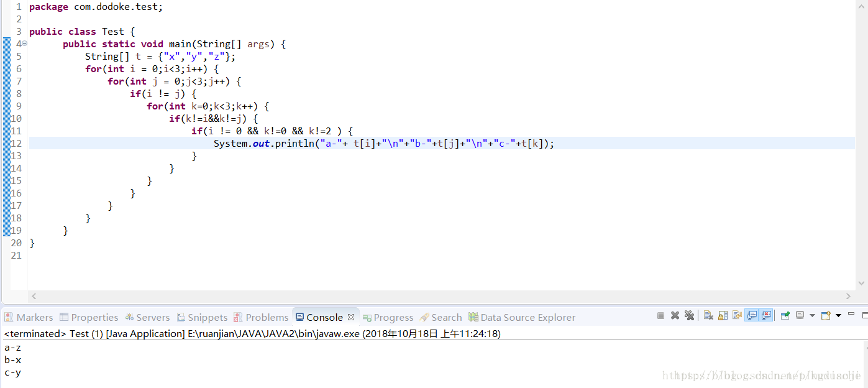Click the "if(i != 0 && k!=0 && k!=2 )" line
This screenshot has height=388, width=868.
(x=272, y=131)
